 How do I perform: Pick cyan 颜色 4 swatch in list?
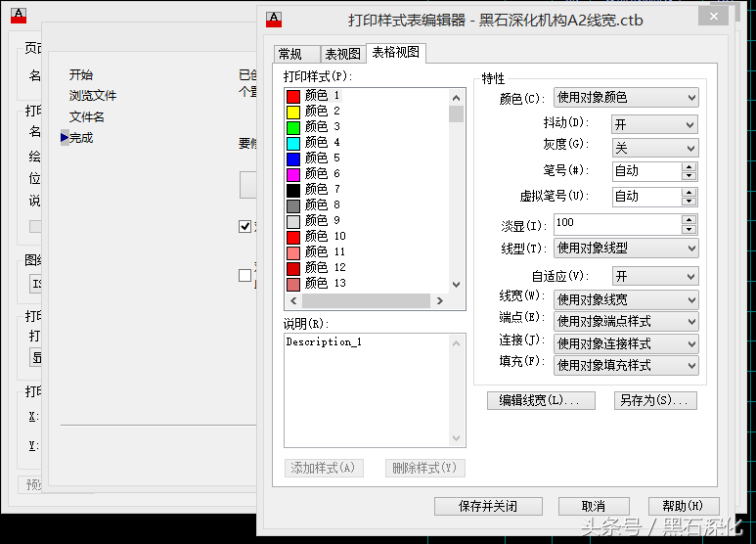coord(293,143)
